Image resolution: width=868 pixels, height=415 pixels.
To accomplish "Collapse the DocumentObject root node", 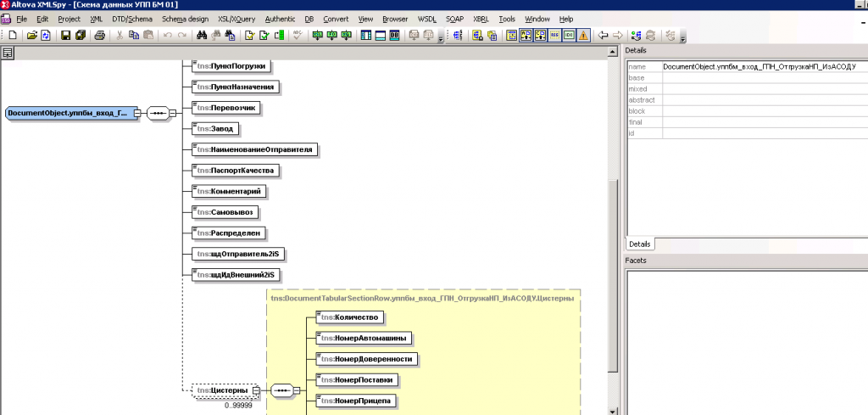I will click(x=137, y=113).
